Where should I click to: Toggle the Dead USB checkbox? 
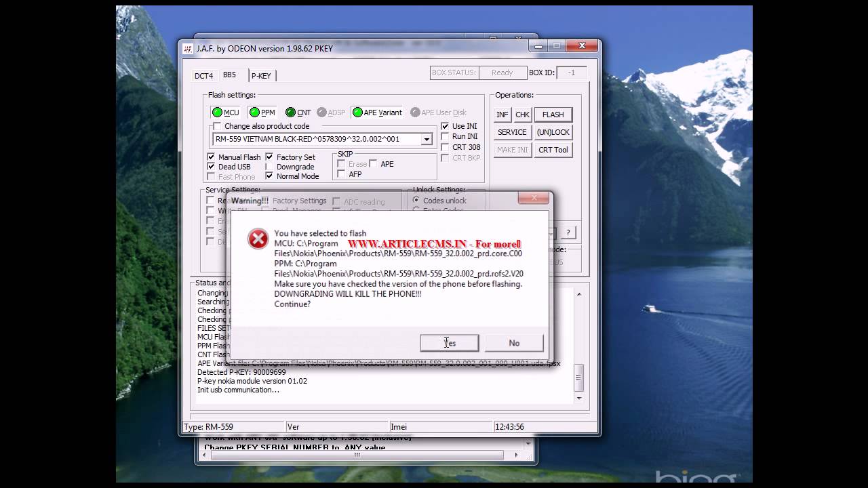[211, 167]
